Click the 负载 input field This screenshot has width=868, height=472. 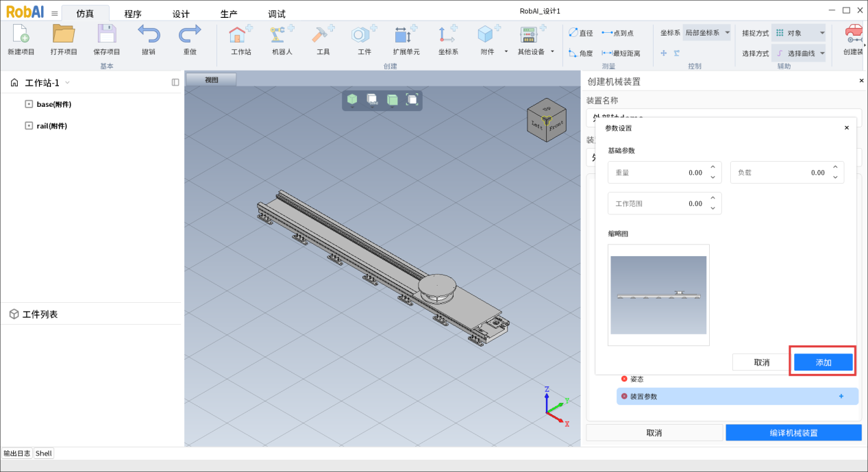tap(787, 173)
